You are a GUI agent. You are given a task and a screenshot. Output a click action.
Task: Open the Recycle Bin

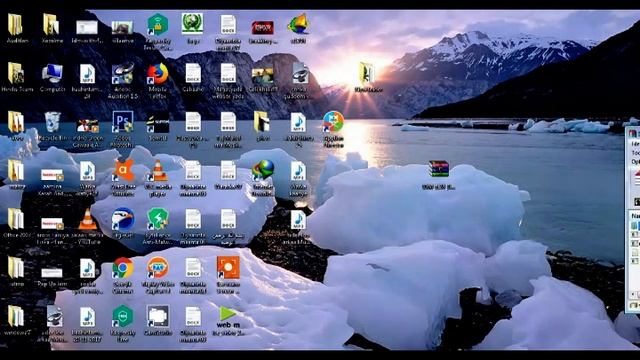52,122
